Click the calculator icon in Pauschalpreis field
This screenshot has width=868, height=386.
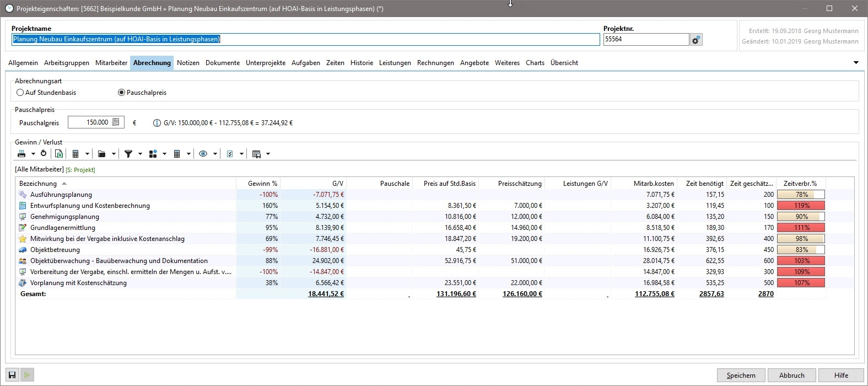point(116,122)
